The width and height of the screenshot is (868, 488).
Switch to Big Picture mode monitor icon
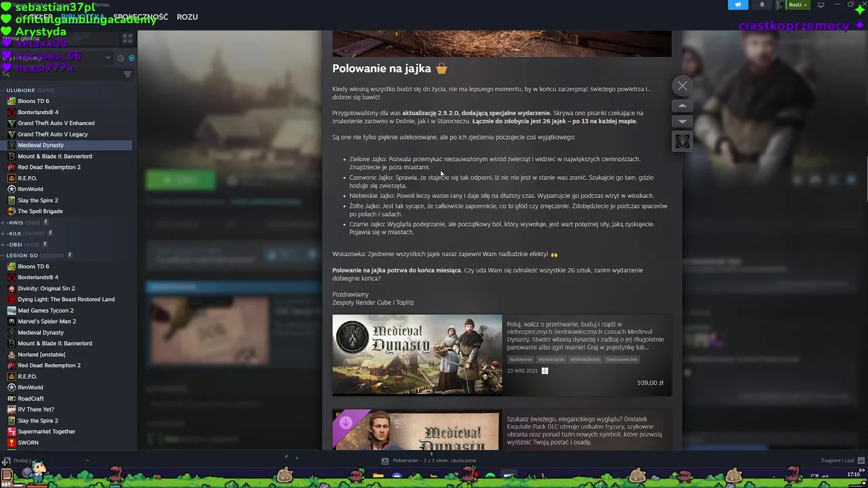tap(821, 5)
